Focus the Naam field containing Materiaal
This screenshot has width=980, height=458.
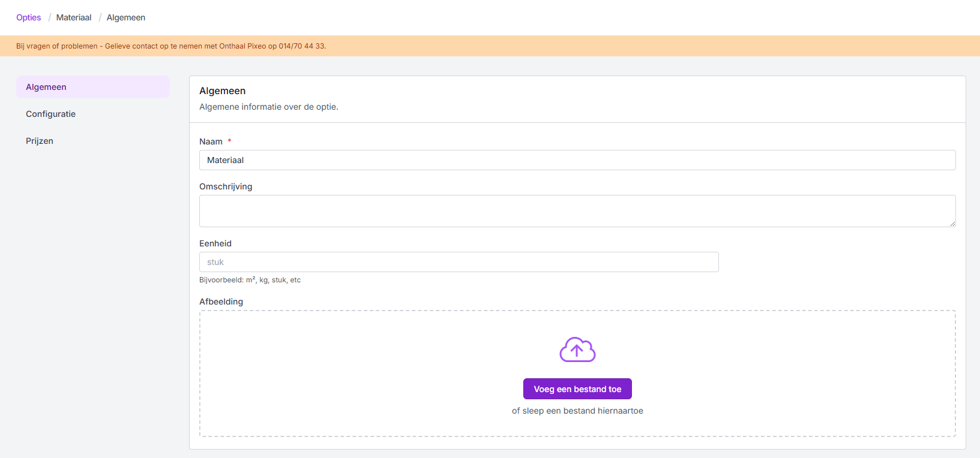(577, 160)
